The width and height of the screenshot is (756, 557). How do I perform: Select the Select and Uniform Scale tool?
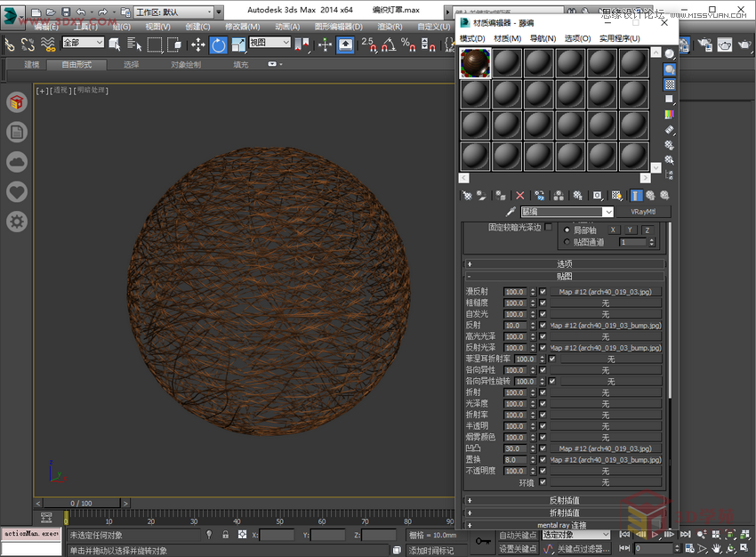coord(237,44)
